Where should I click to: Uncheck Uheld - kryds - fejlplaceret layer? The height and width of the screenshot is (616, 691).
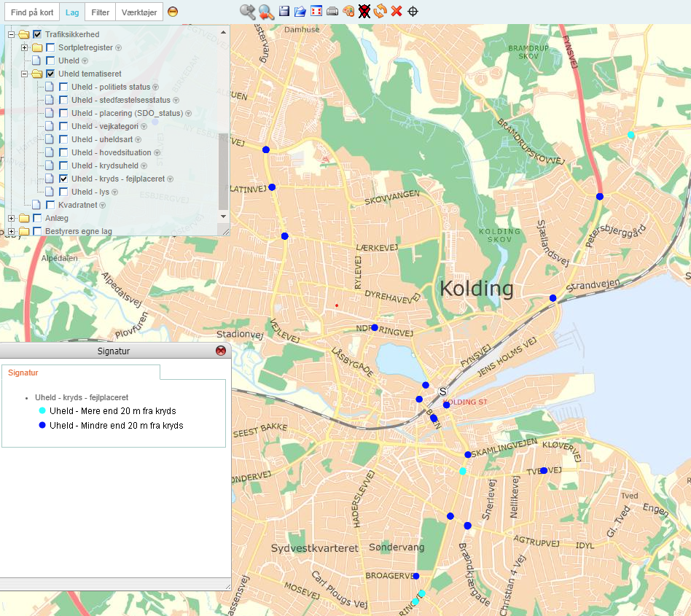click(x=64, y=179)
